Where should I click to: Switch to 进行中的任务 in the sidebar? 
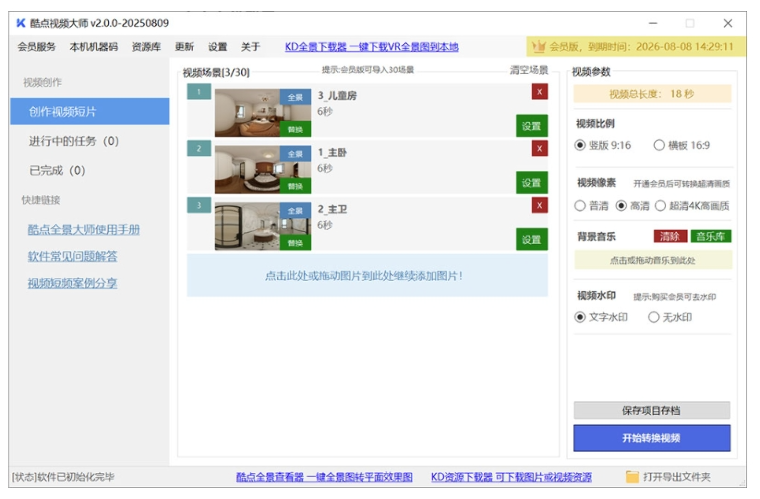(73, 141)
